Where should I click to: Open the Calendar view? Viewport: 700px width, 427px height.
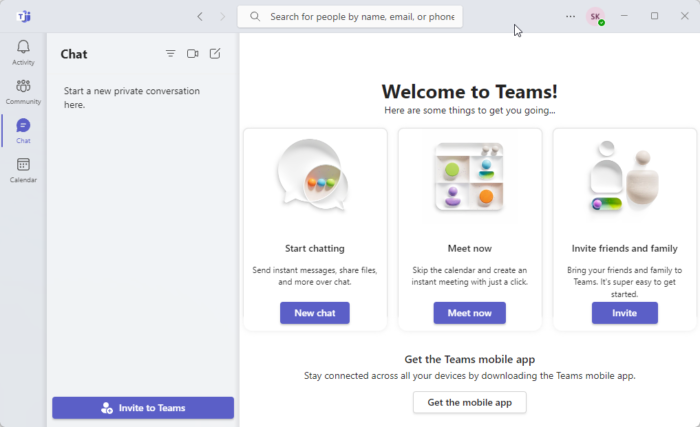[23, 169]
